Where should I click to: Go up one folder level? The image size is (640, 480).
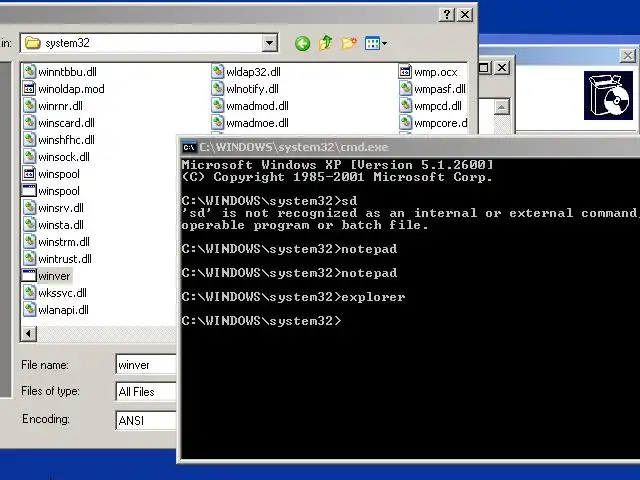click(325, 43)
